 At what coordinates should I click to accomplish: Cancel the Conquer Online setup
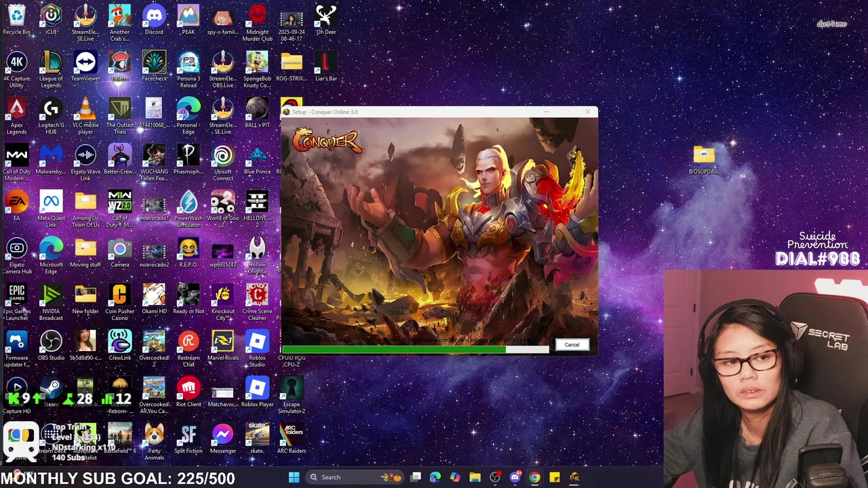pos(572,345)
